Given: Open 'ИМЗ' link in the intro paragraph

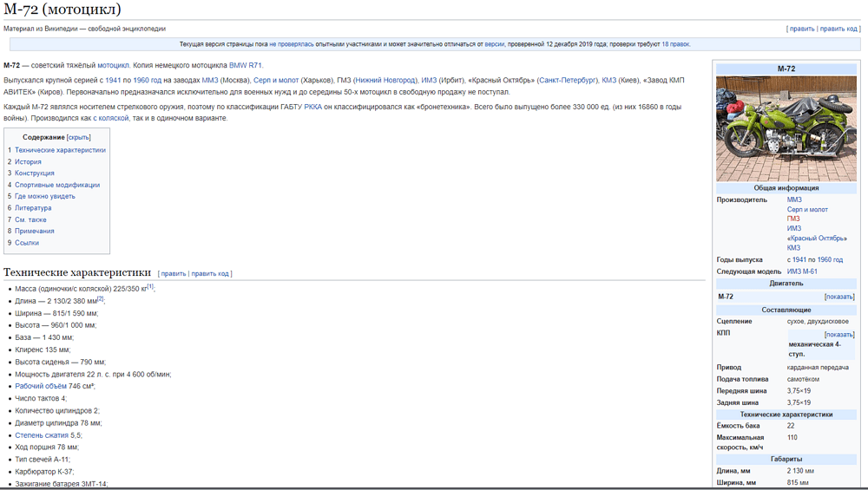Looking at the screenshot, I should tap(429, 80).
